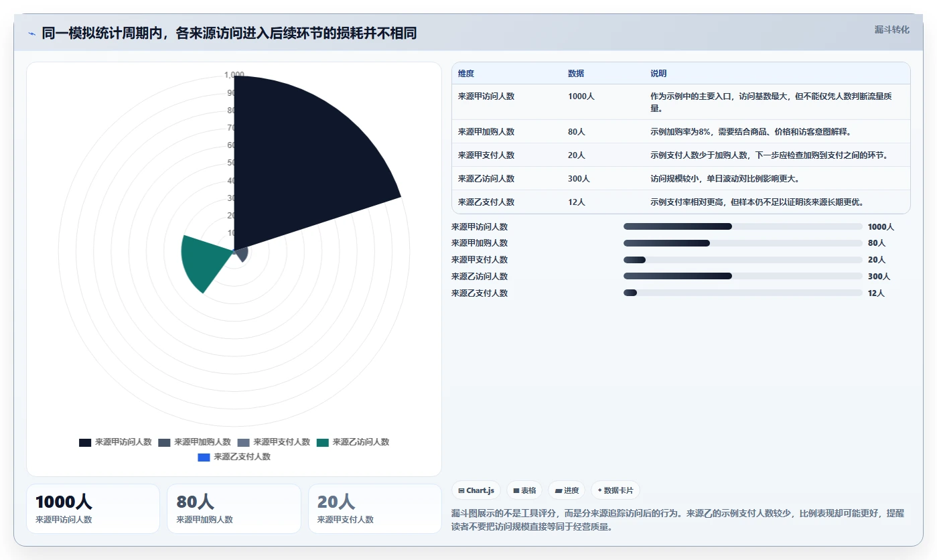Click the lightning icon beside the page title
This screenshot has width=937, height=560.
pos(31,33)
